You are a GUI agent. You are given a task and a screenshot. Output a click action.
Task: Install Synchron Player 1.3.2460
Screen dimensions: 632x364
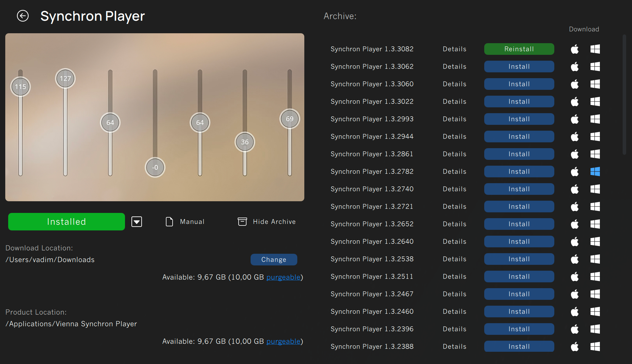(519, 311)
